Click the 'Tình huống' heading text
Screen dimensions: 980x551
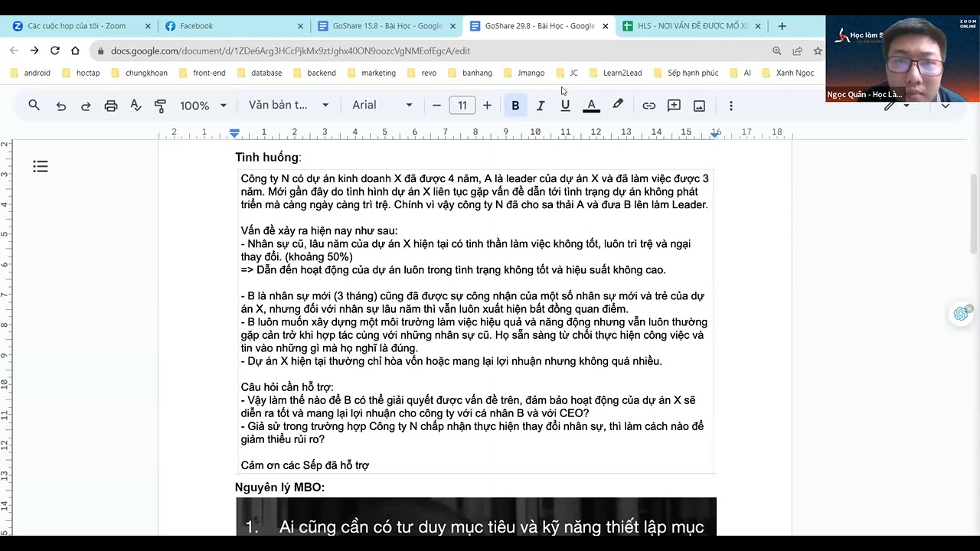click(267, 158)
